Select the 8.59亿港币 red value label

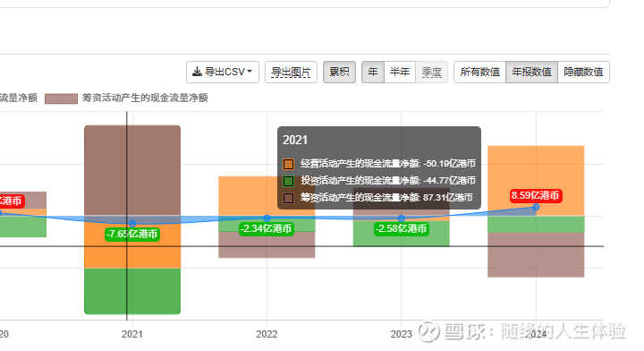(536, 195)
